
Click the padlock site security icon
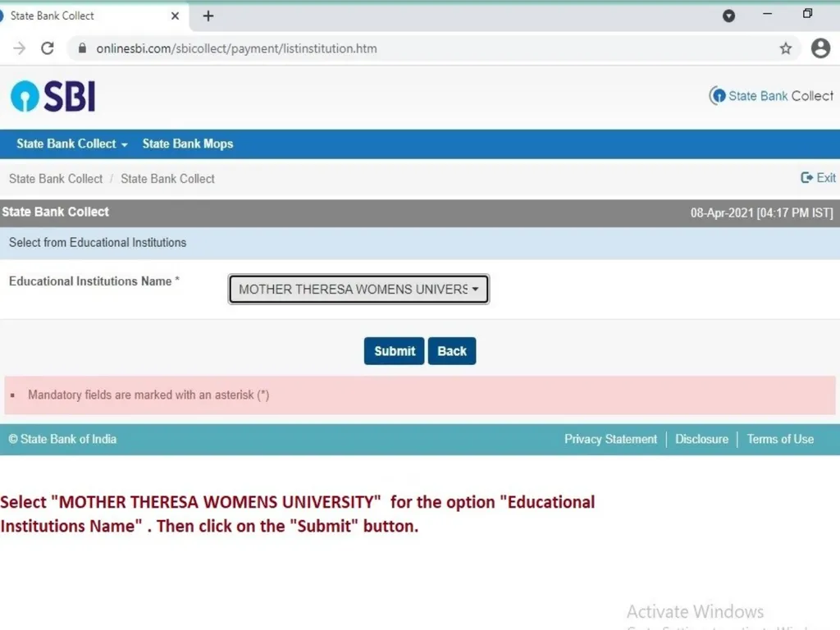82,48
